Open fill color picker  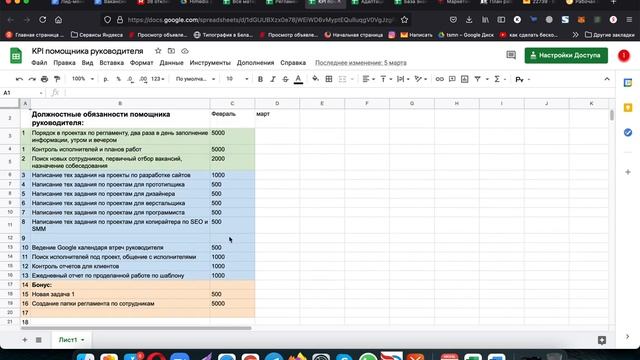click(316, 79)
